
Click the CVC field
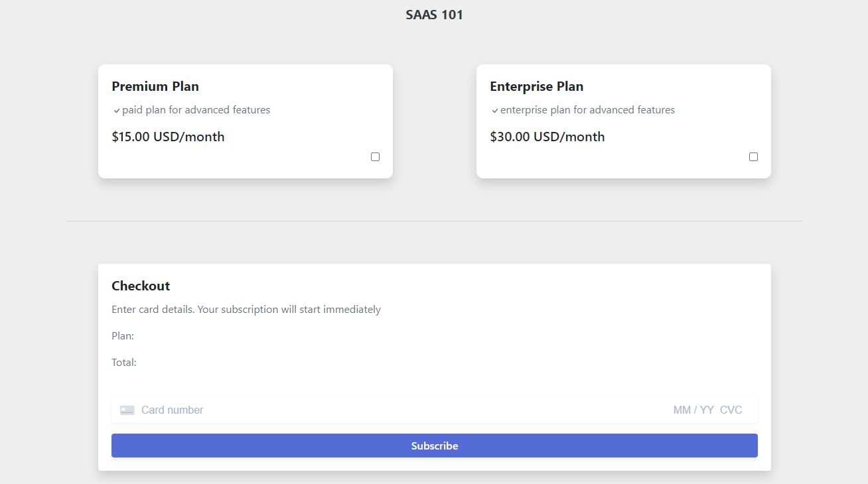click(x=731, y=410)
